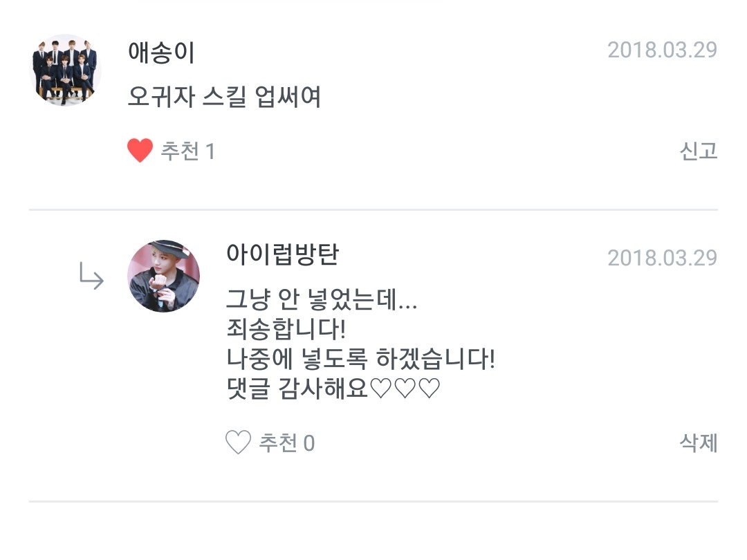
Task: Click the line 댓글 감사해요♡♡♡
Action: coord(333,389)
